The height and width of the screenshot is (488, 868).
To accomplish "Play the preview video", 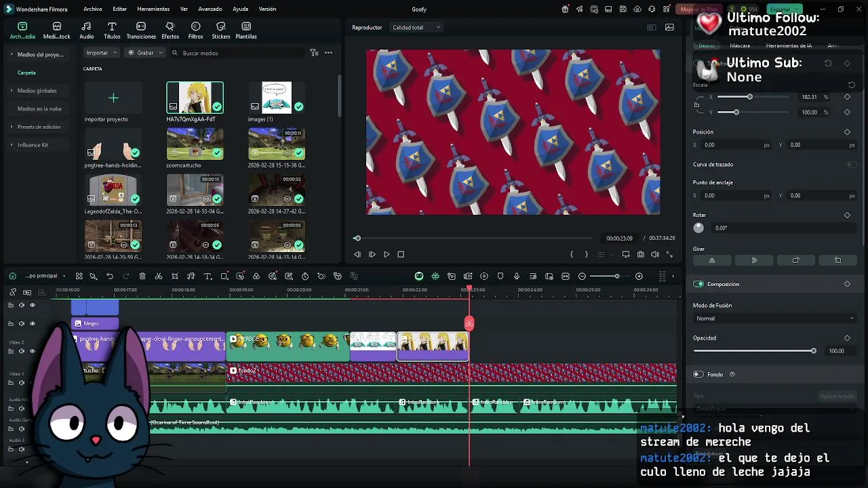I will 387,254.
